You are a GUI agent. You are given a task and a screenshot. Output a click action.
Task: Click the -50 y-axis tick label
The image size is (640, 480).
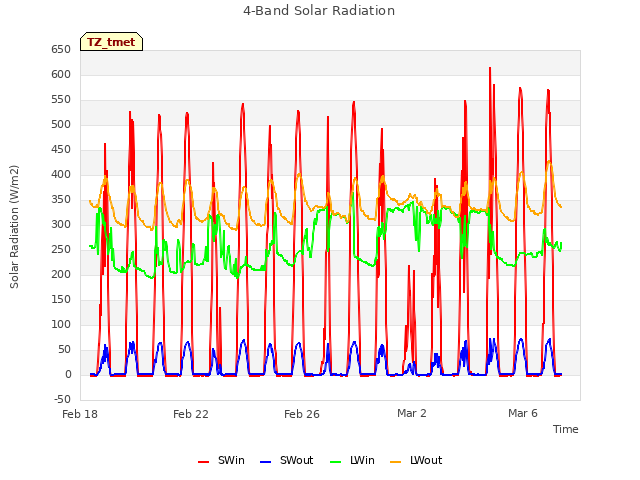pyautogui.click(x=62, y=399)
